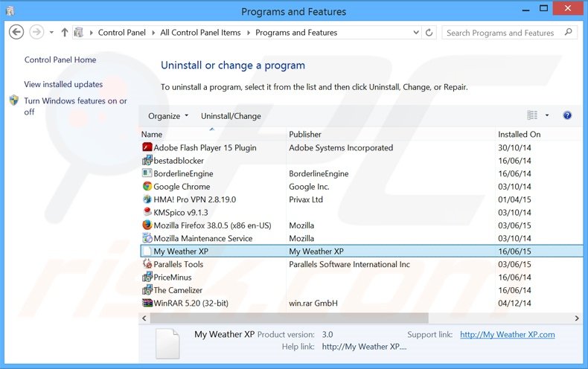
Task: Select Parallels Tools name entry
Action: pyautogui.click(x=178, y=264)
